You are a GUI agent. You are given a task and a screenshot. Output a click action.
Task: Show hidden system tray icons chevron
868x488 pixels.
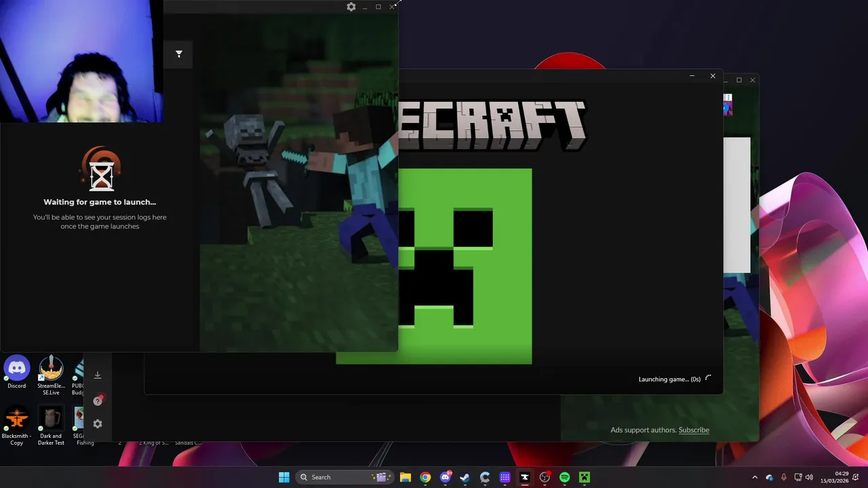(x=755, y=477)
